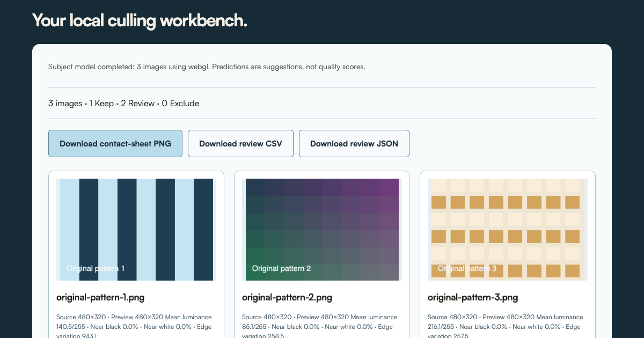This screenshot has width=644, height=338.
Task: Click the filename original-pattern-3.png
Action: pyautogui.click(x=473, y=297)
